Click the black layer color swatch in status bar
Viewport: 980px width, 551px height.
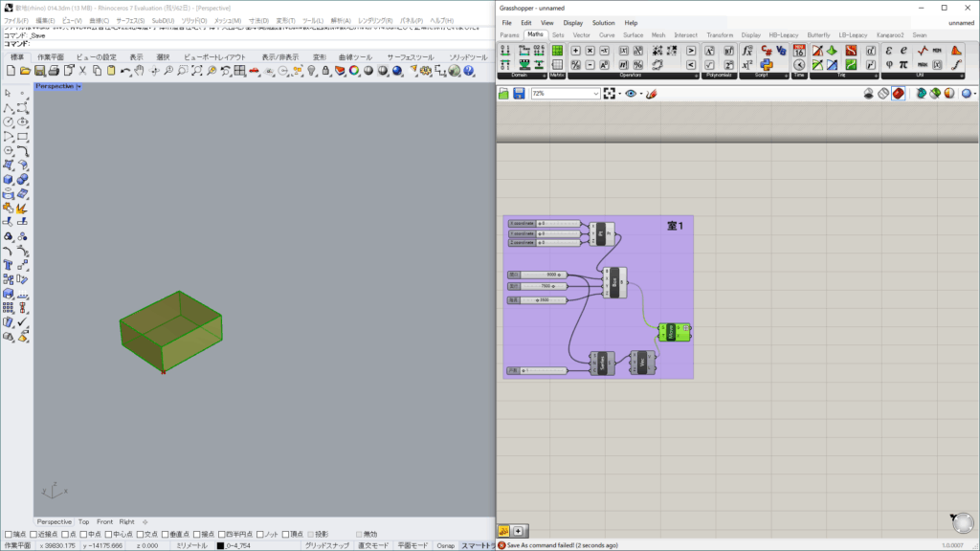[220, 545]
